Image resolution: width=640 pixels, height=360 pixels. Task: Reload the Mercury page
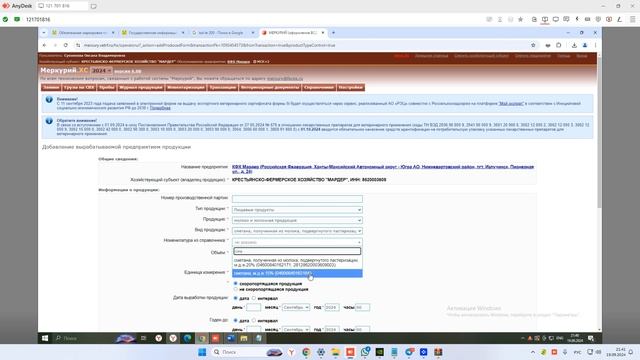(x=66, y=45)
